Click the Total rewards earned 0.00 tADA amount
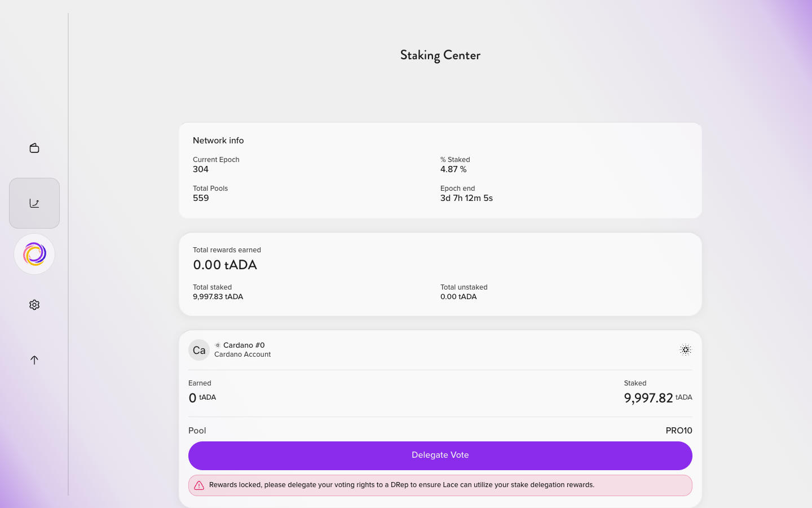812x508 pixels. tap(225, 265)
